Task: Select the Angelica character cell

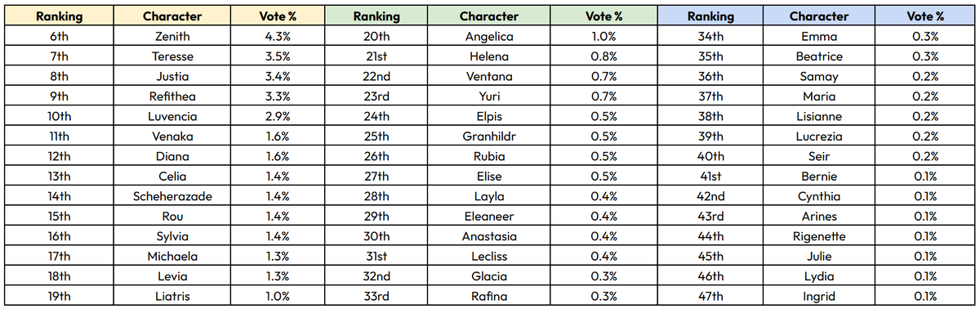Action: (488, 37)
